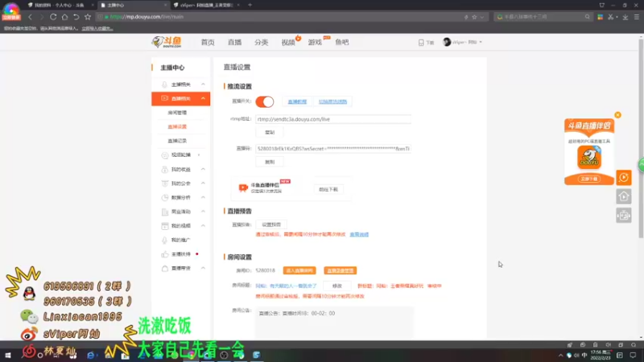This screenshot has width=644, height=362.
Task: Click the taskbar clock and date
Action: 601,355
